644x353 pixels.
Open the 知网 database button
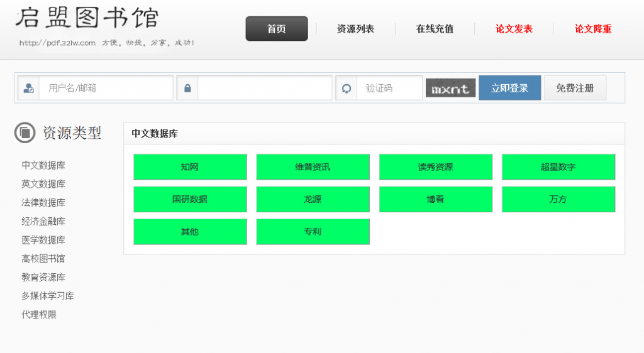click(190, 167)
